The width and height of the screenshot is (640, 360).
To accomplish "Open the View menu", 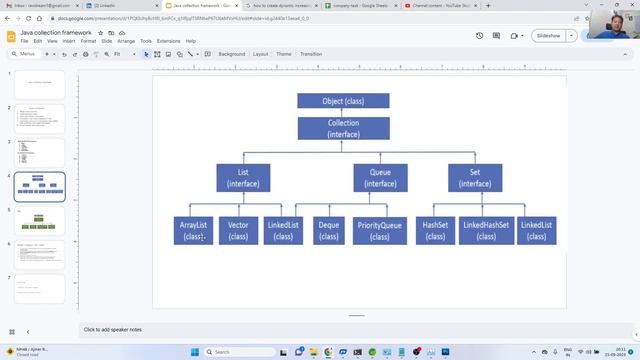I will pos(52,41).
